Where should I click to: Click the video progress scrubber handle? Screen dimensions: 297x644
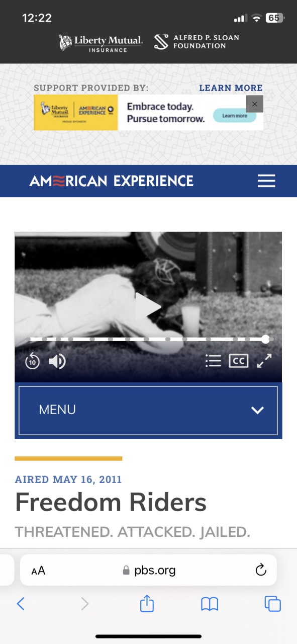point(265,339)
